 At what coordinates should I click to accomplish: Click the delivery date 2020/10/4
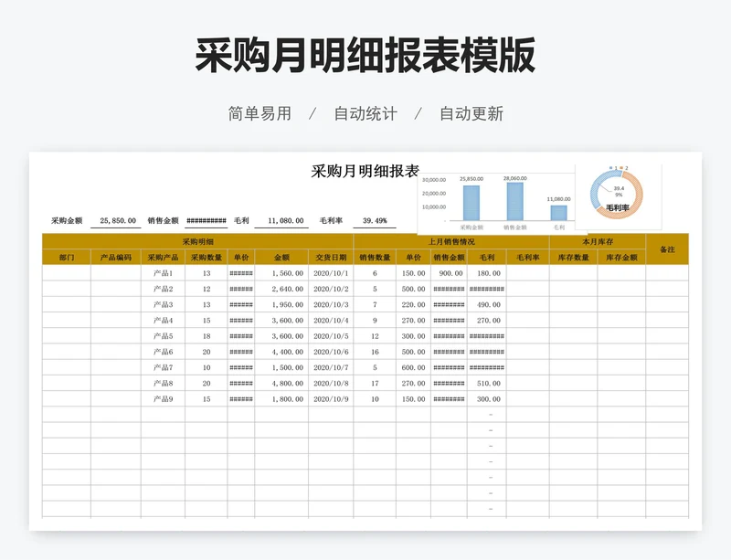(x=331, y=321)
